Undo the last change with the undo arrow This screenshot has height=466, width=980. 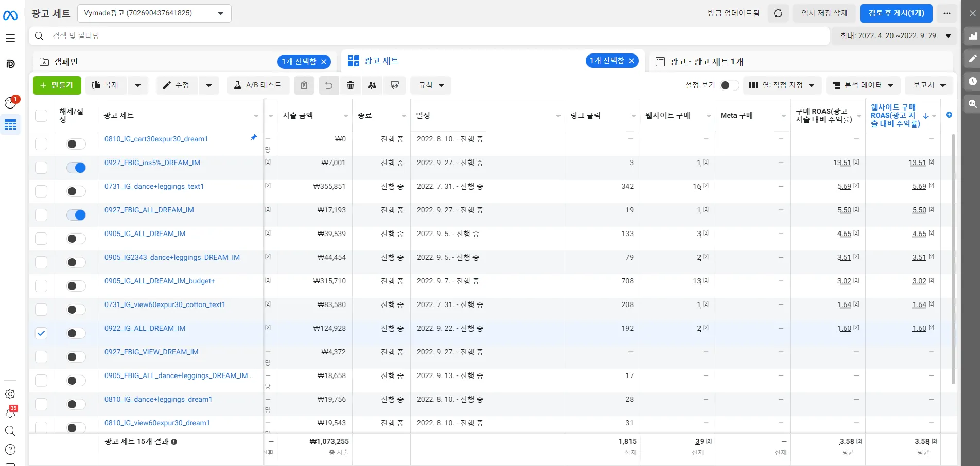click(x=329, y=85)
